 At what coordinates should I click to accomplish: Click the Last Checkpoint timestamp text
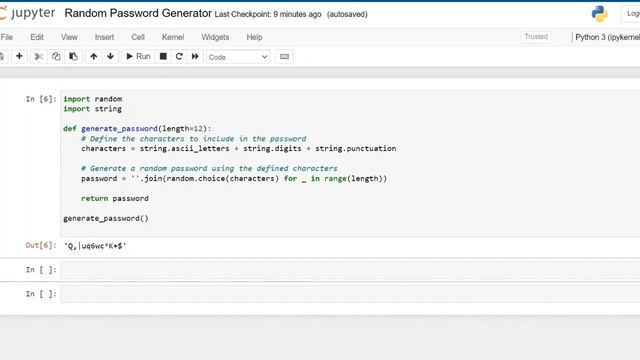point(268,14)
